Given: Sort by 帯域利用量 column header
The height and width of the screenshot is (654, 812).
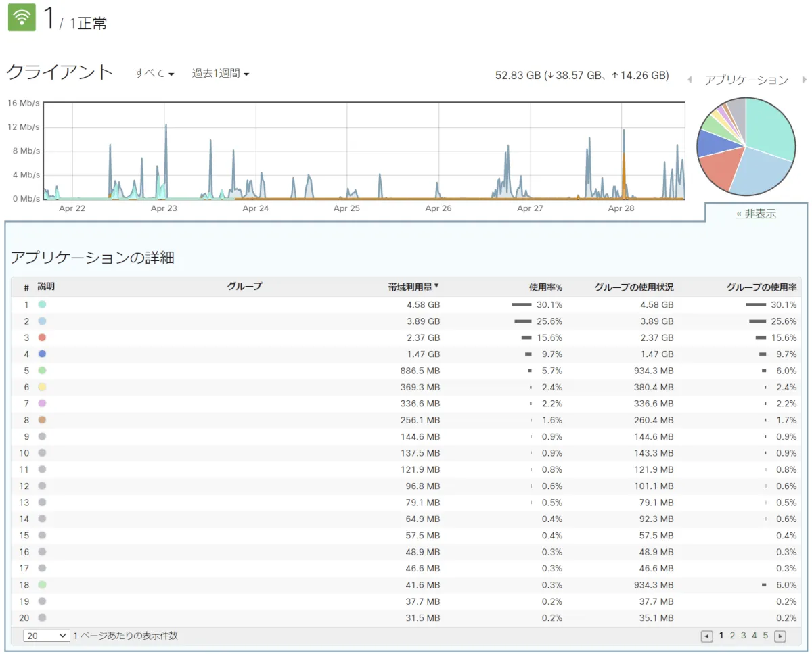Looking at the screenshot, I should (413, 287).
